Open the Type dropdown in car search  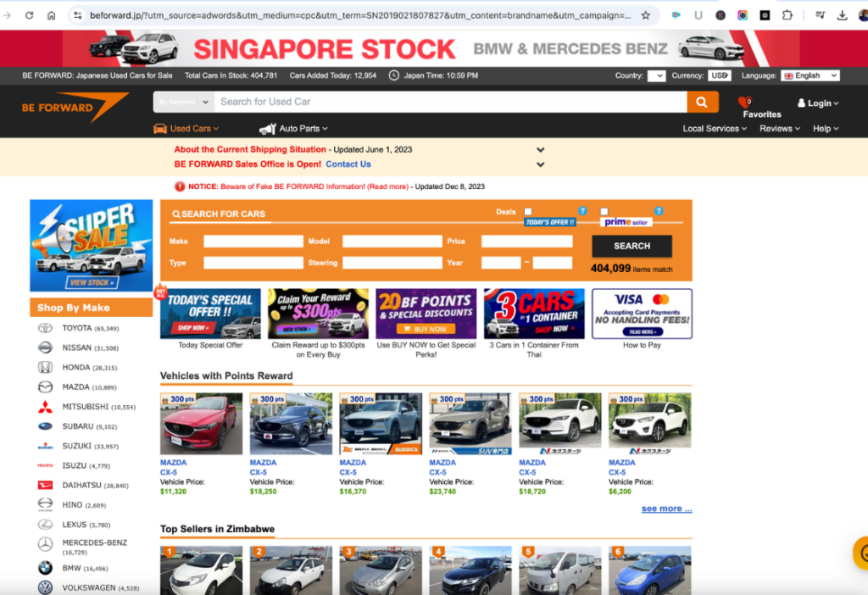(253, 263)
